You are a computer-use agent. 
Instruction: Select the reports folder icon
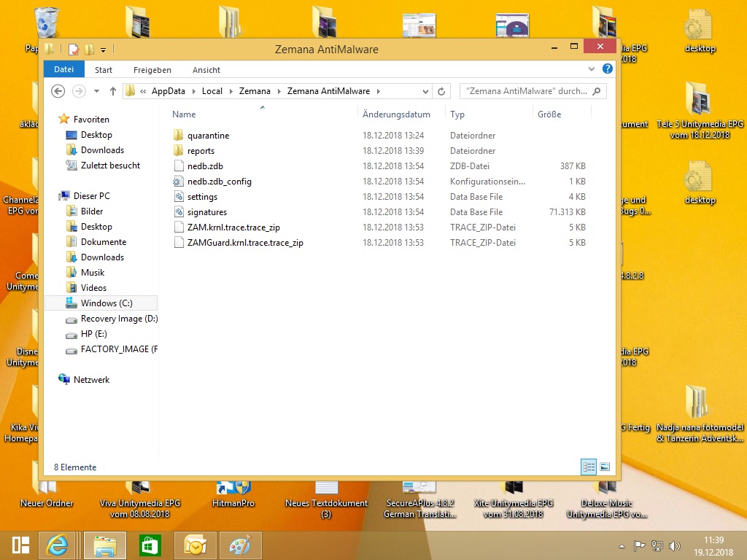tap(178, 150)
